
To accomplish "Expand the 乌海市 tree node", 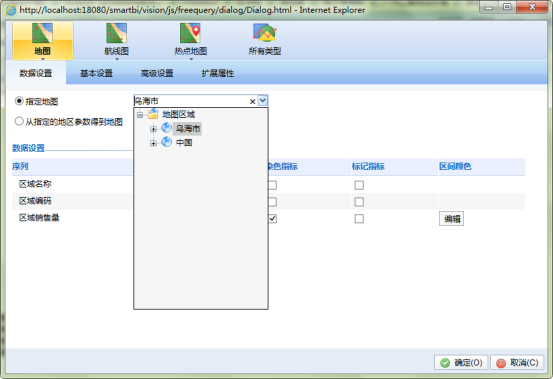I will [153, 129].
